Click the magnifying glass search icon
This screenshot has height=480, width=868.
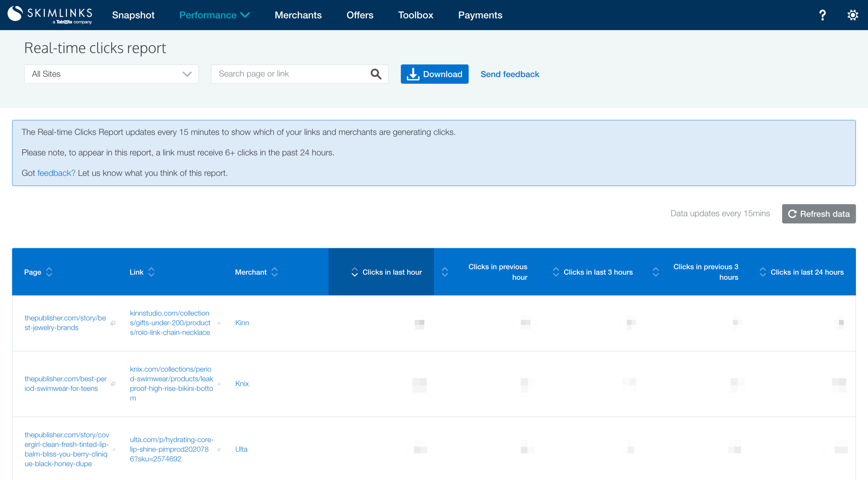[x=376, y=74]
